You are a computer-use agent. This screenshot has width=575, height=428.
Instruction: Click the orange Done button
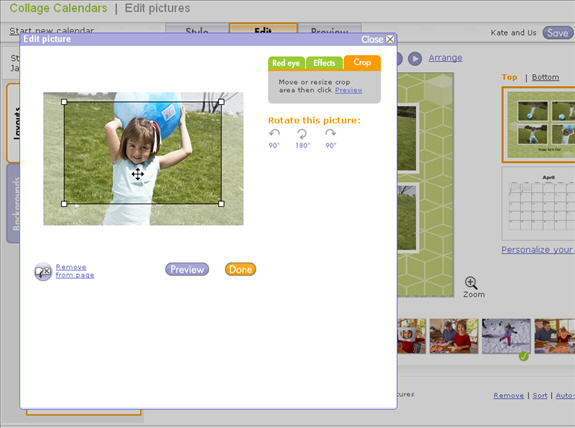[241, 270]
